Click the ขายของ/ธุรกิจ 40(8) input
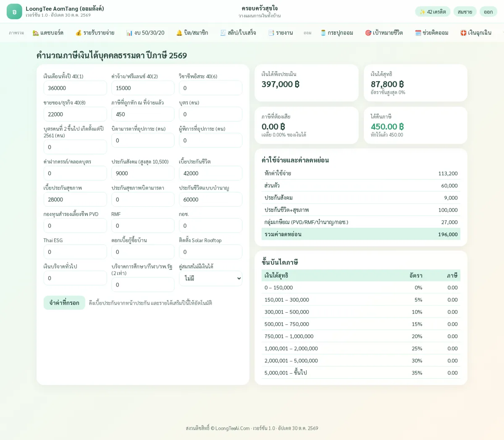Image resolution: width=504 pixels, height=440 pixels. click(x=75, y=114)
